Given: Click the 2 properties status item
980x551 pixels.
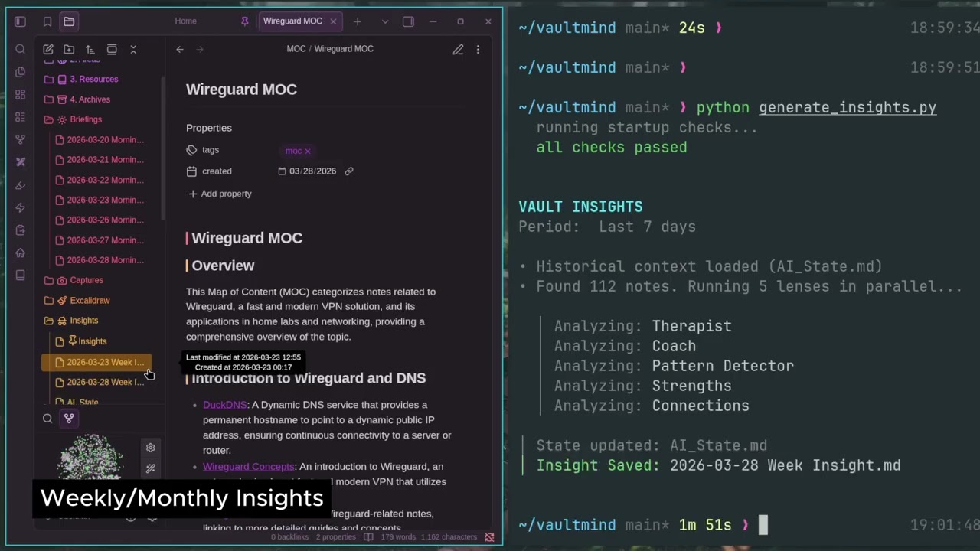Looking at the screenshot, I should (335, 537).
